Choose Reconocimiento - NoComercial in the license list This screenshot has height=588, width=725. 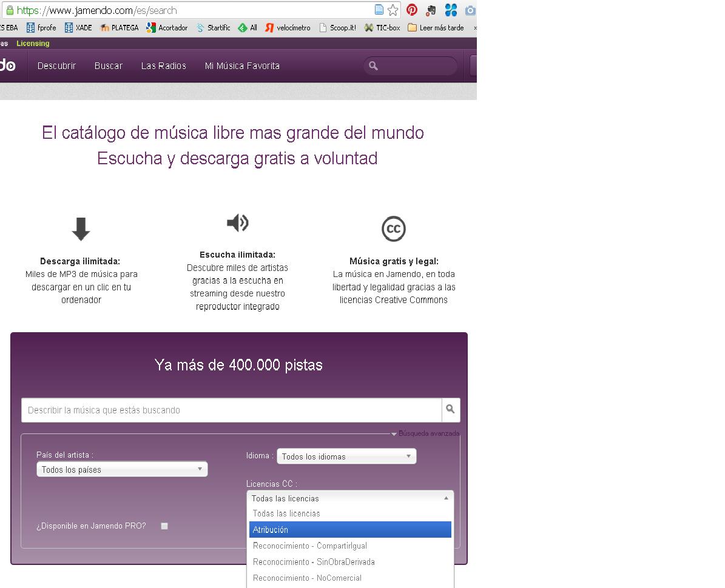351,578
